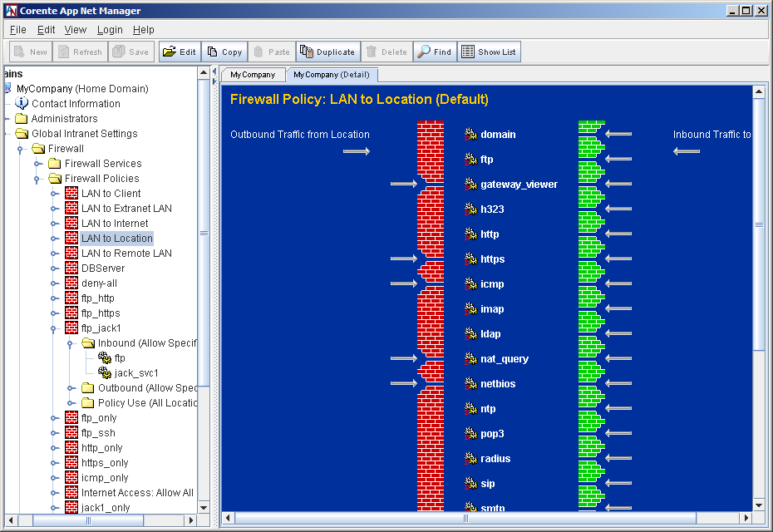The height and width of the screenshot is (532, 773).
Task: Select LAN to Extranet LAN policy
Action: coord(126,208)
